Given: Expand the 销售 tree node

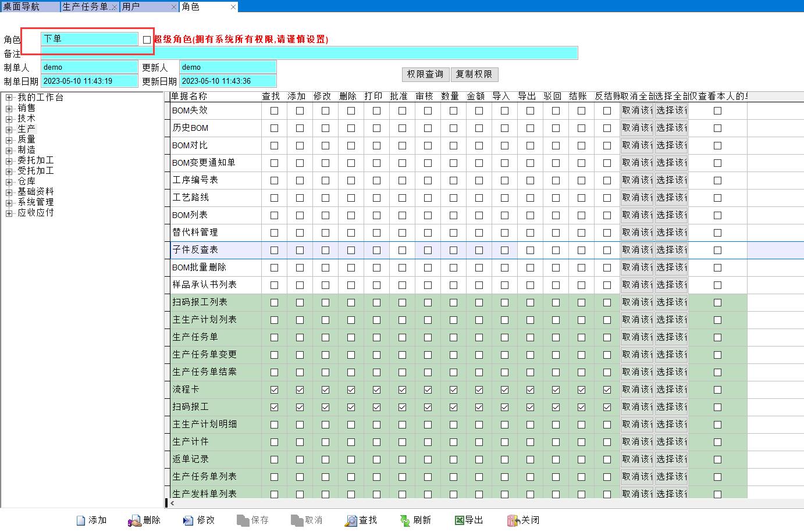Looking at the screenshot, I should [x=9, y=108].
